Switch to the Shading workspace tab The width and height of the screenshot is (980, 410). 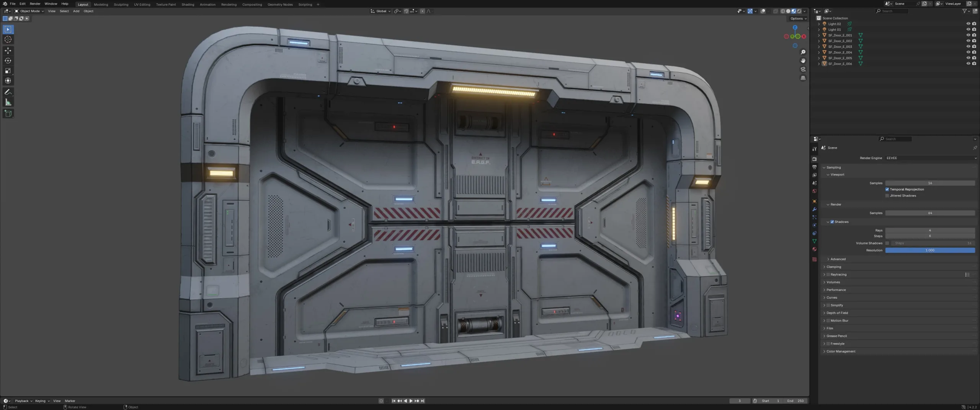[x=188, y=4]
